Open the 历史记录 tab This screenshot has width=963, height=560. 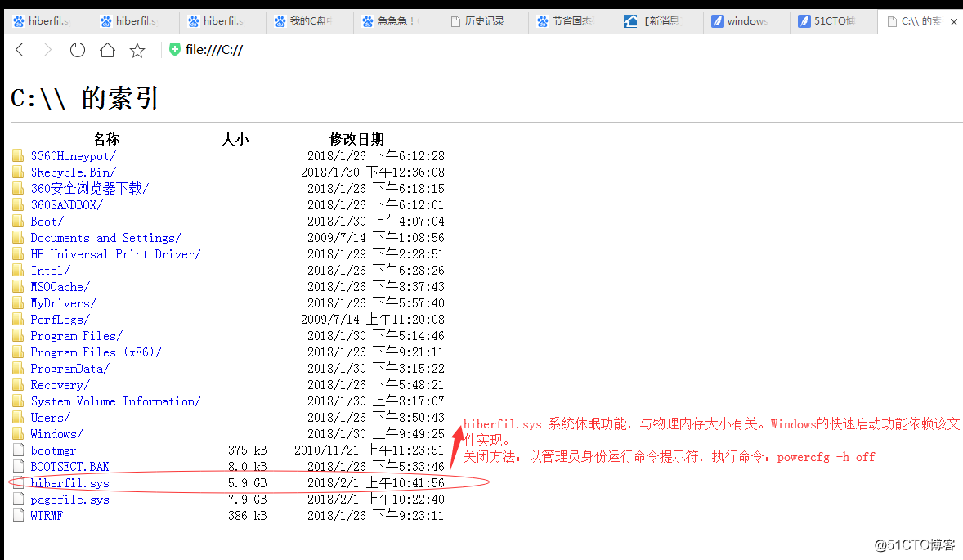coord(485,21)
